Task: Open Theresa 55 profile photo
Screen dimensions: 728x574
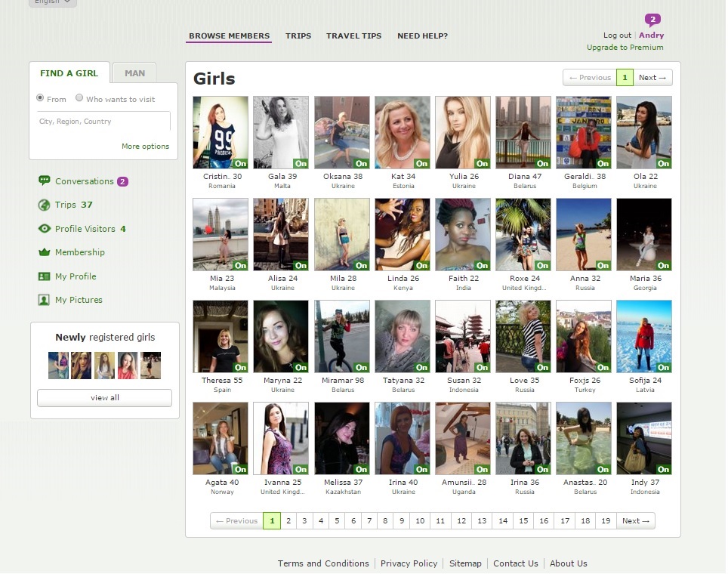Action: pos(221,337)
